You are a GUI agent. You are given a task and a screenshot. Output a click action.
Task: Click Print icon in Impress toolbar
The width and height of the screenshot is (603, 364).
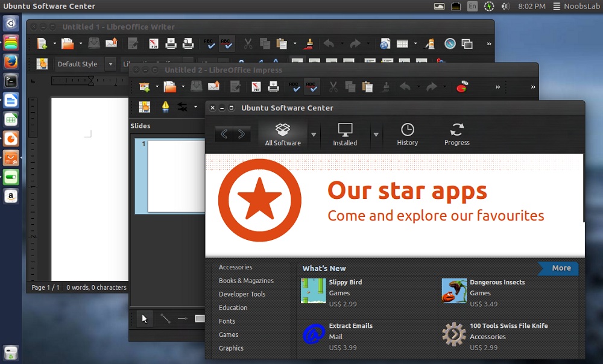273,87
